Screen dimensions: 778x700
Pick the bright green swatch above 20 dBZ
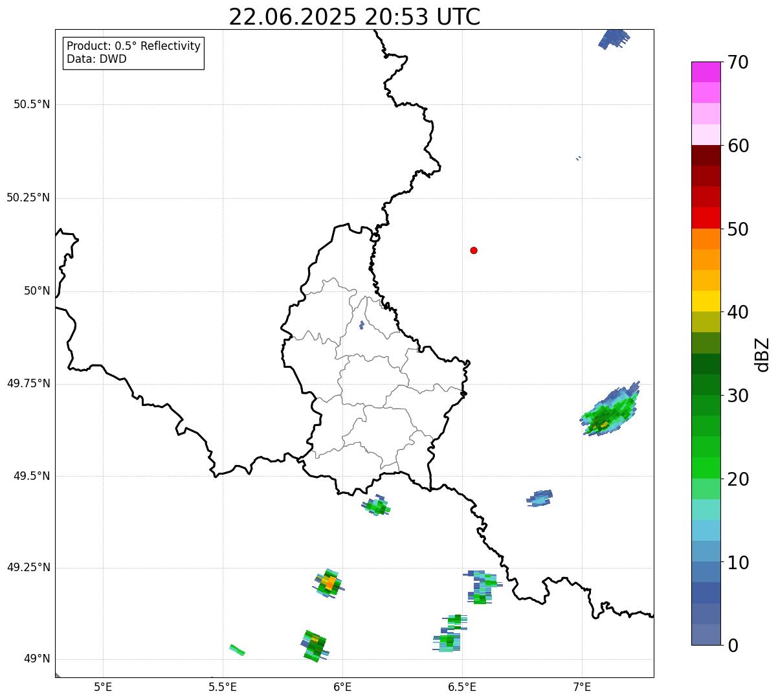point(706,468)
